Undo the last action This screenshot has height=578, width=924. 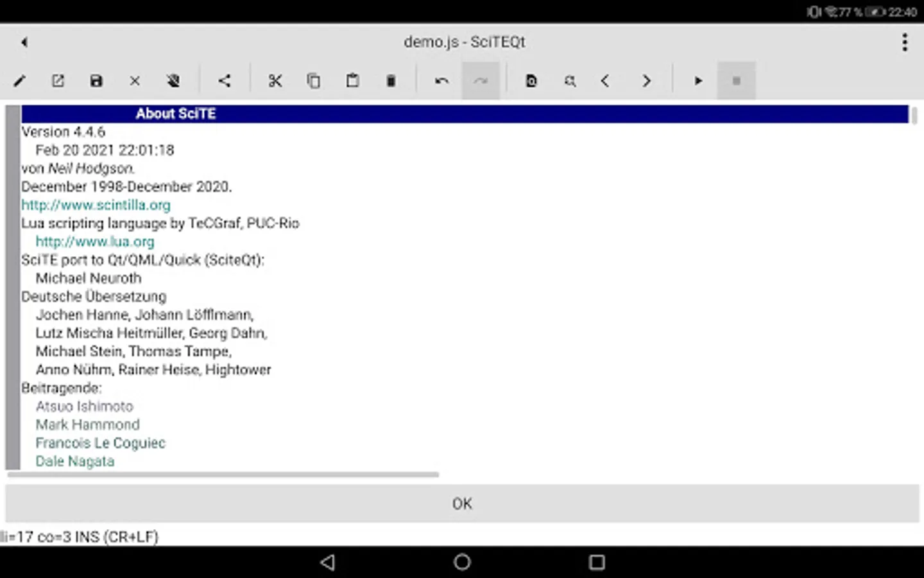[x=441, y=81]
